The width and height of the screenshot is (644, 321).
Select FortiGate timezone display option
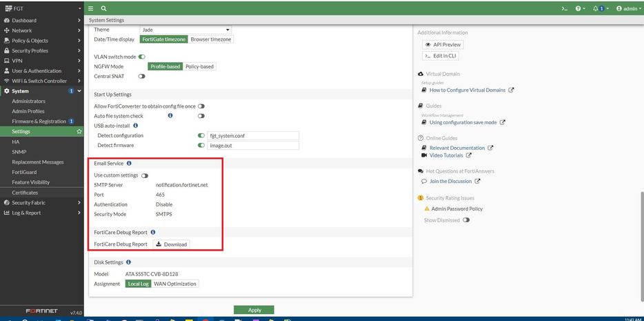pyautogui.click(x=164, y=39)
